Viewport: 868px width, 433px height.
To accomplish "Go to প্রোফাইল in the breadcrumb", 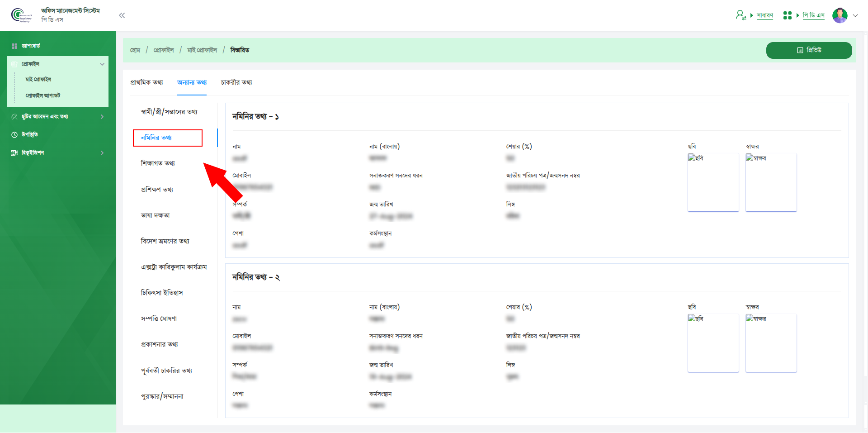I will click(164, 50).
